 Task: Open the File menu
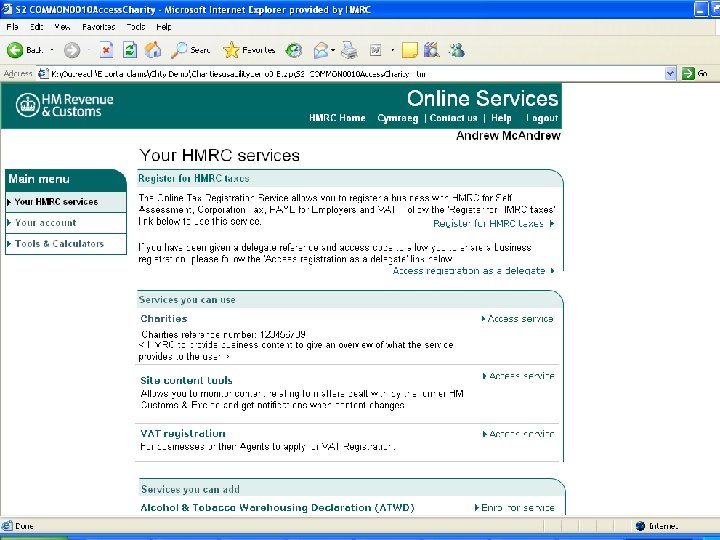click(x=12, y=27)
